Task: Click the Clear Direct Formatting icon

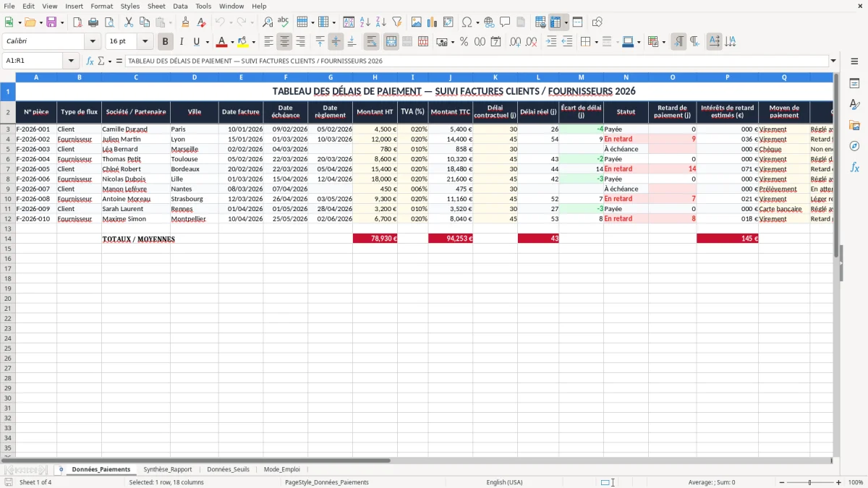Action: tap(202, 22)
